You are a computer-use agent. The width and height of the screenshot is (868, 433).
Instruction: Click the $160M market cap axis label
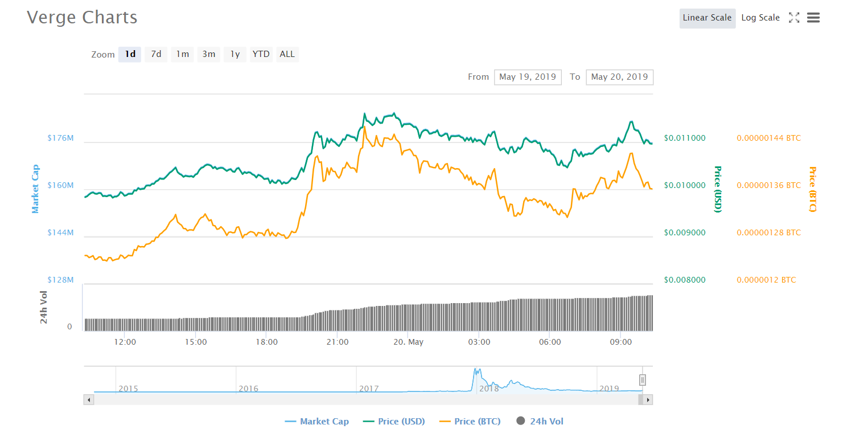(x=60, y=185)
